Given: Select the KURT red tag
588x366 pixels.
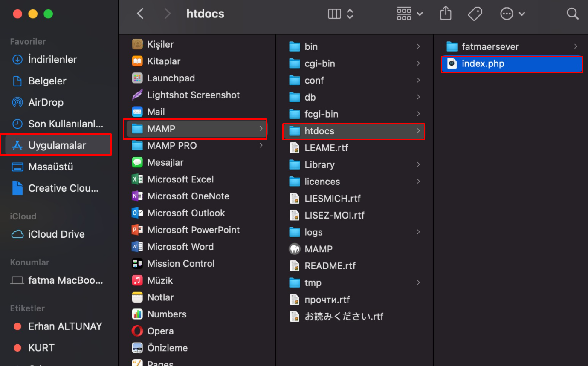Looking at the screenshot, I should pyautogui.click(x=59, y=347).
